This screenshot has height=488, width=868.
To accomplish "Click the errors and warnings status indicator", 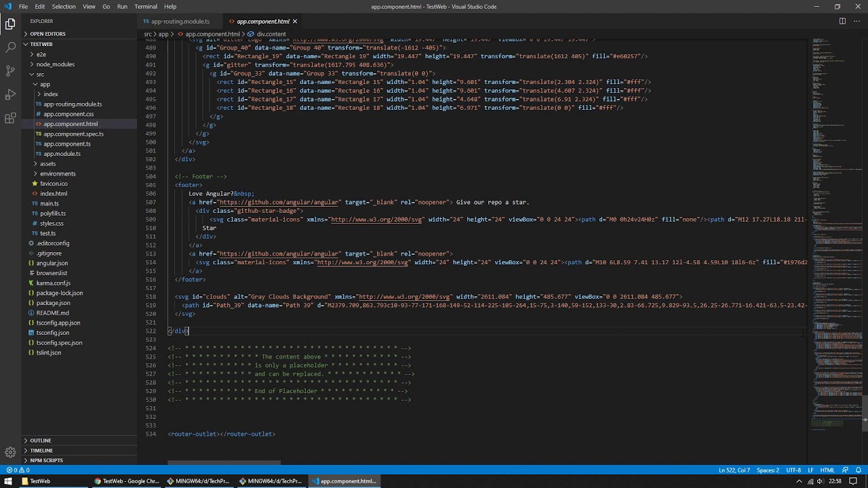I will tap(18, 470).
